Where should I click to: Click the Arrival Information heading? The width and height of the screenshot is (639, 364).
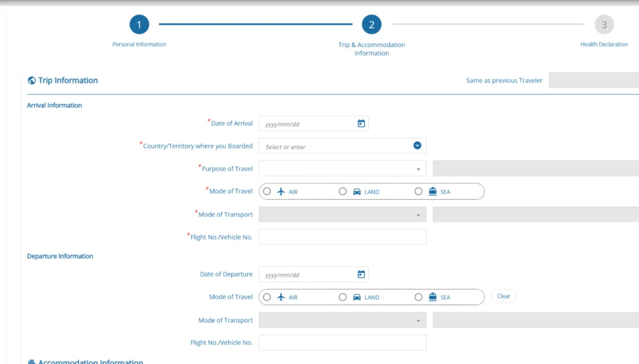(x=54, y=105)
